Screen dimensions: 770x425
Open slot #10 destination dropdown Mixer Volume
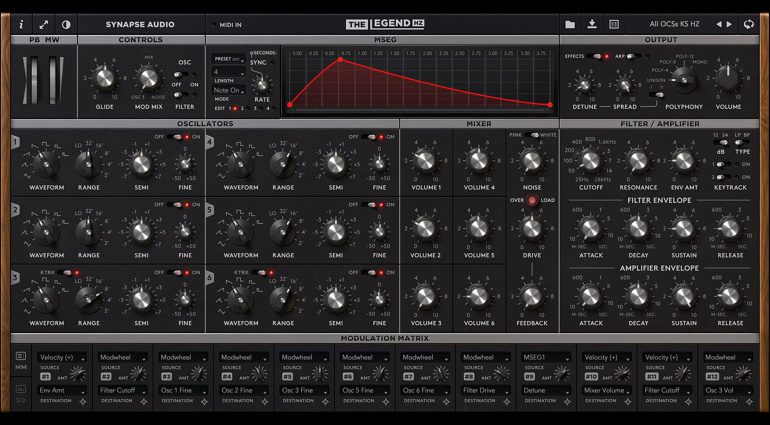(x=606, y=391)
